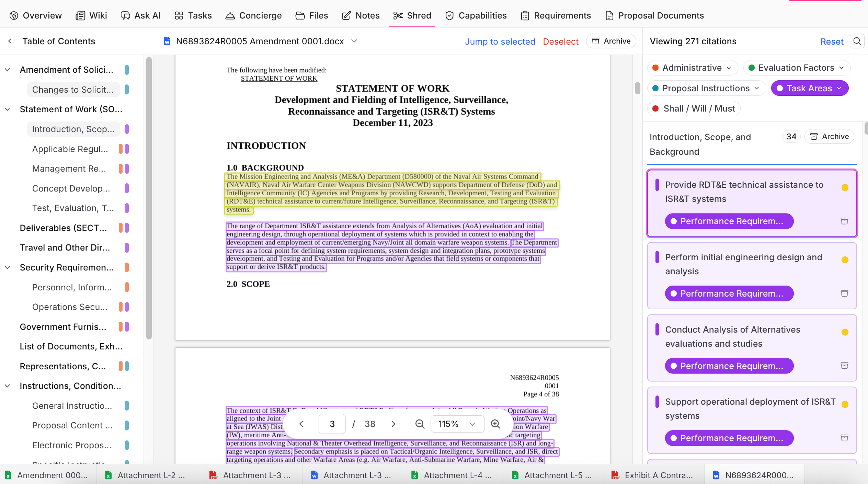Click the yellow highlighted Background paragraph
The width and height of the screenshot is (868, 484).
pos(391,193)
